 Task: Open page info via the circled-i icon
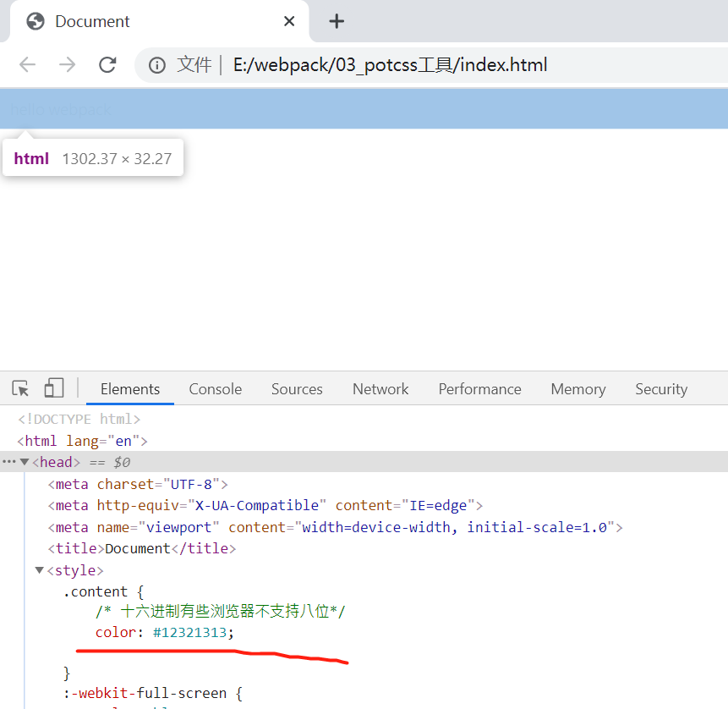157,64
